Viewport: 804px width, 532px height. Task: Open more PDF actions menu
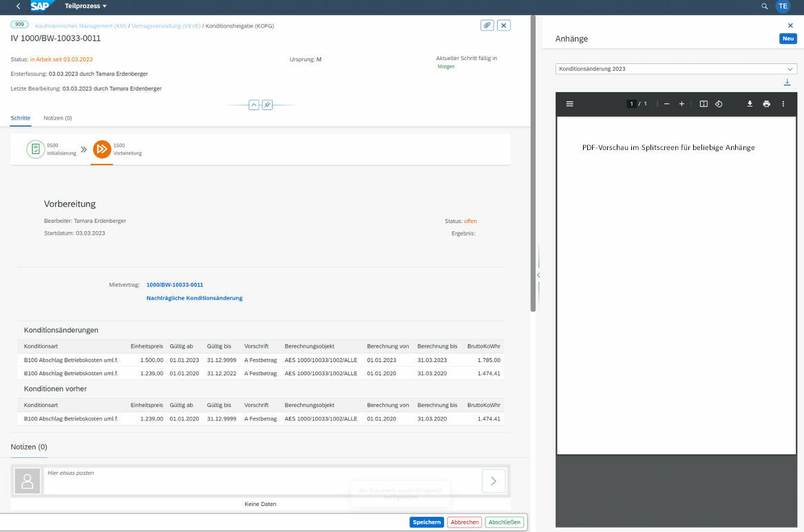click(x=783, y=104)
